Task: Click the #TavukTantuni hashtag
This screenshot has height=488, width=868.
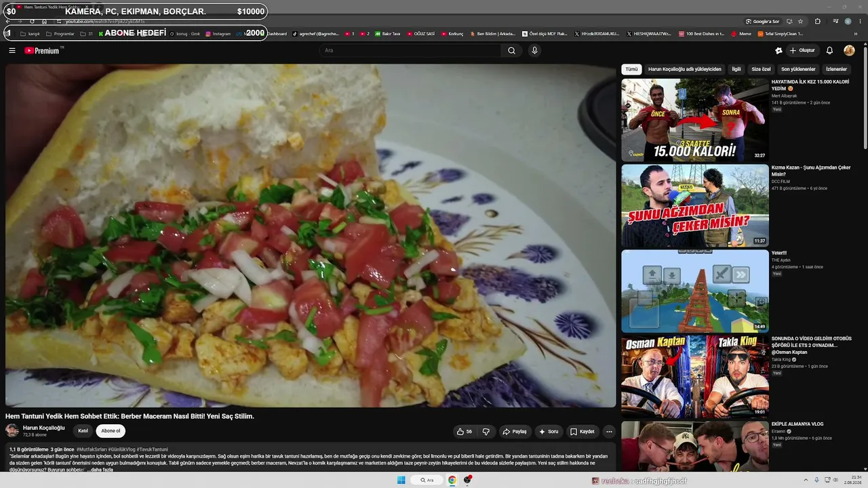Action: coord(153,449)
